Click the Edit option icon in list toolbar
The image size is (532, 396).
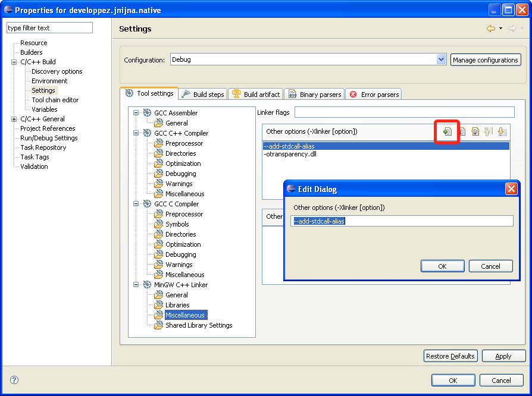[x=475, y=132]
